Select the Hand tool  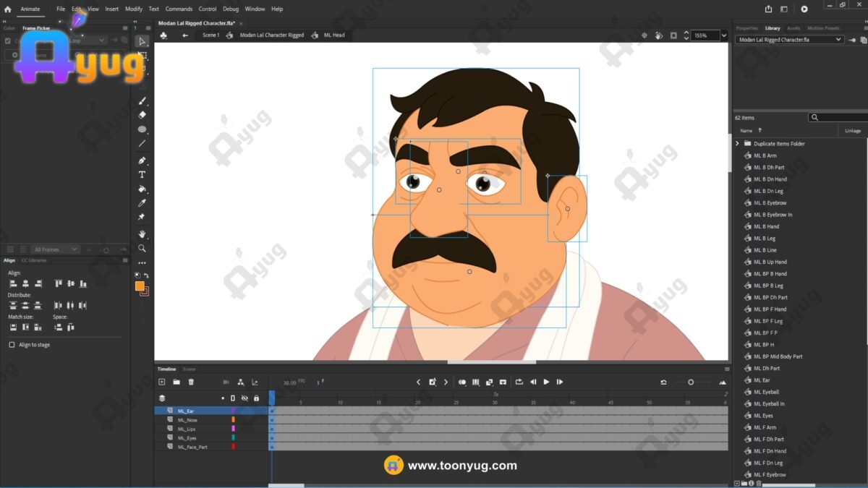(x=142, y=234)
